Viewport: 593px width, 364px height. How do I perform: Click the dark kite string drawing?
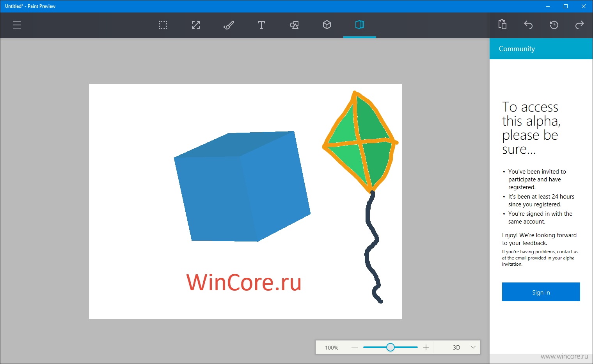373,247
